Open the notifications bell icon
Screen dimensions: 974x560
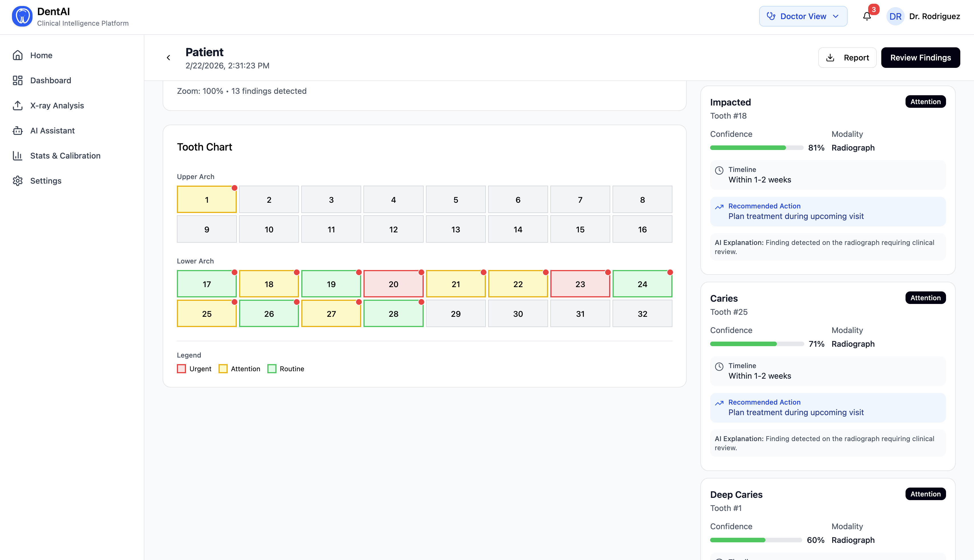point(867,16)
